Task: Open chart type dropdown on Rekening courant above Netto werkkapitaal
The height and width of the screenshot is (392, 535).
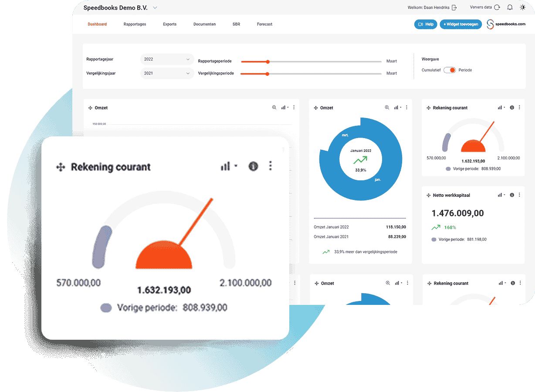Action: pos(501,108)
